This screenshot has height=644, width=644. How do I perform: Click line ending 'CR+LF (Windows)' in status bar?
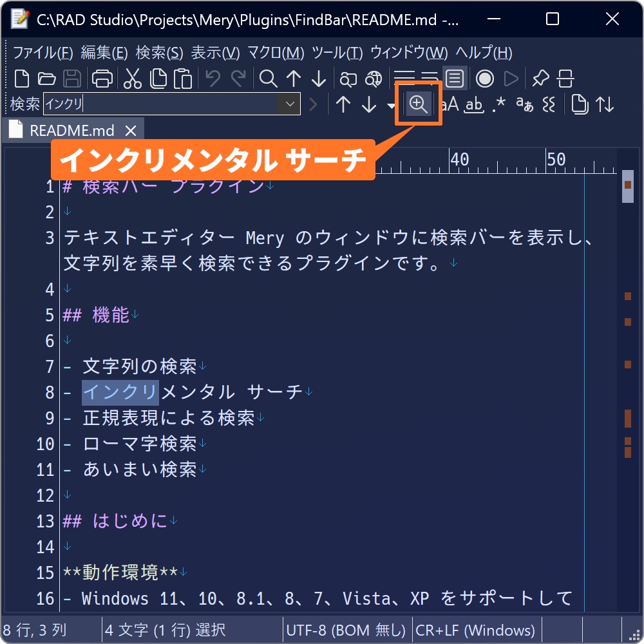475,630
